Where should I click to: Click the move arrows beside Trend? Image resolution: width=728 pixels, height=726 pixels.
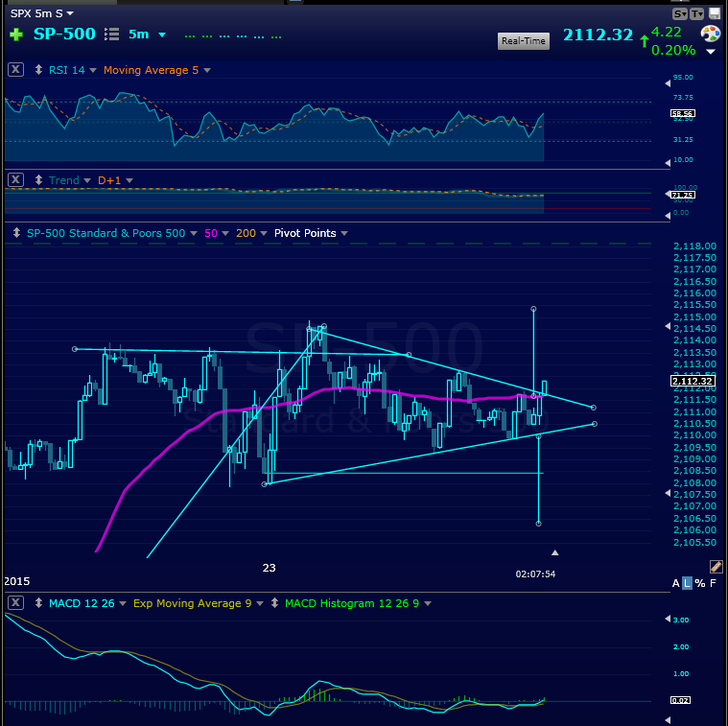click(39, 179)
